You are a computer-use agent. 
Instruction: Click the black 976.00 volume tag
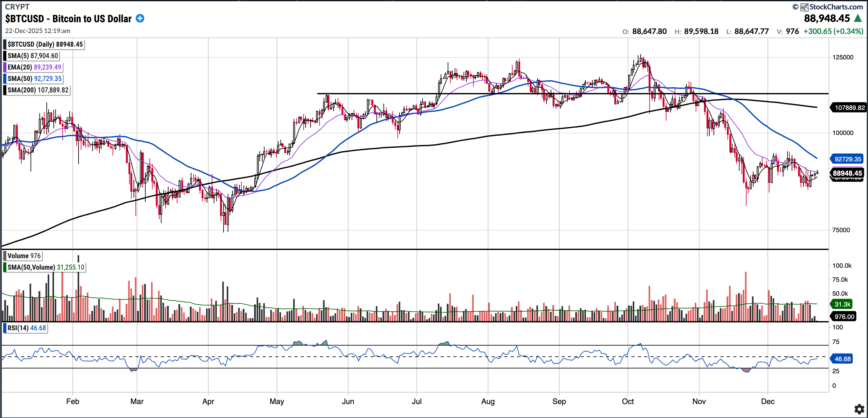pos(844,316)
